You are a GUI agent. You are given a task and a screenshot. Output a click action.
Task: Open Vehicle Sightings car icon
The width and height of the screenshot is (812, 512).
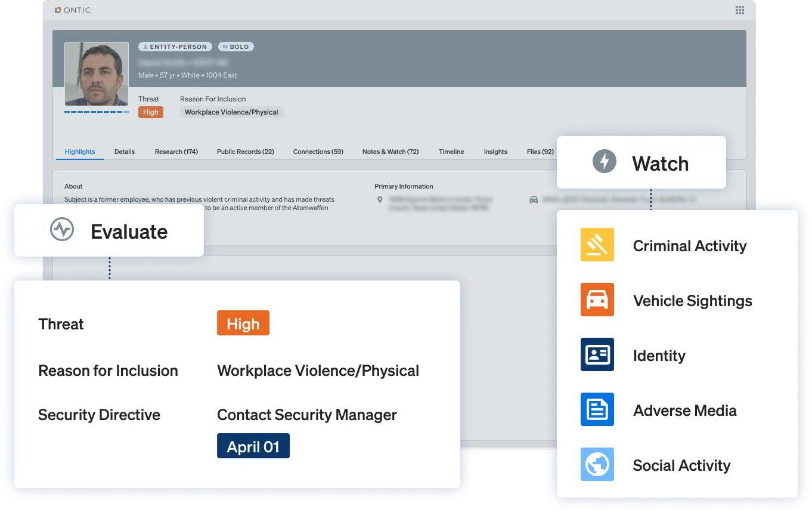(x=597, y=300)
